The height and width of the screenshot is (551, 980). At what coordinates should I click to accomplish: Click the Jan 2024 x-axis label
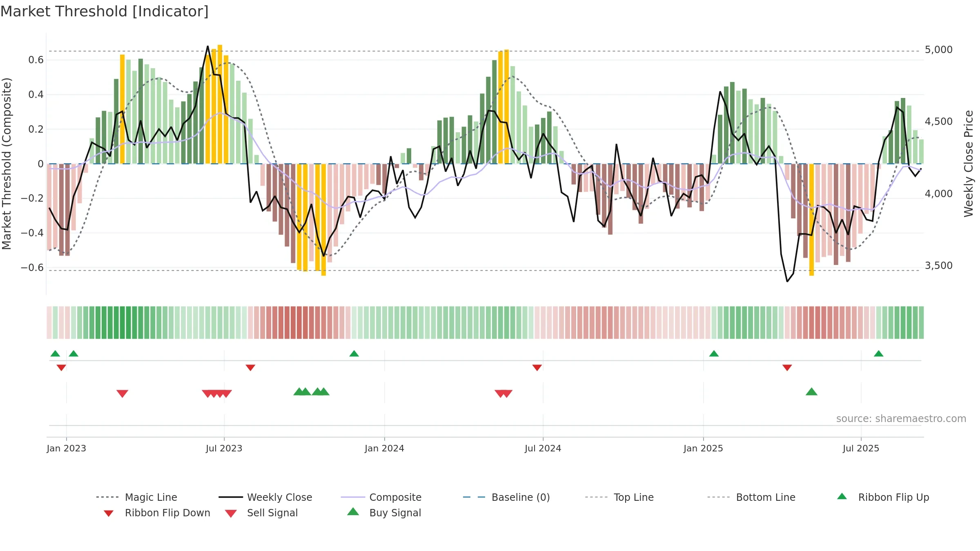coord(384,448)
